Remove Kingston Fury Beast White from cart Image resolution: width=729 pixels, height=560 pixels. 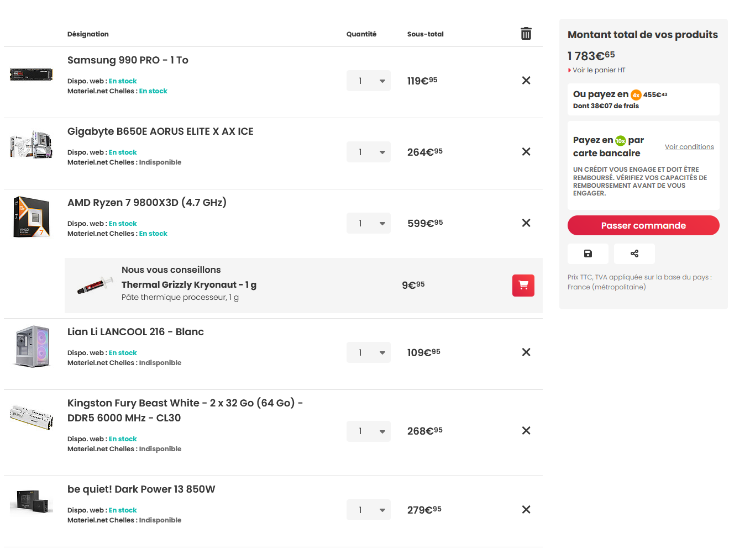pyautogui.click(x=526, y=431)
